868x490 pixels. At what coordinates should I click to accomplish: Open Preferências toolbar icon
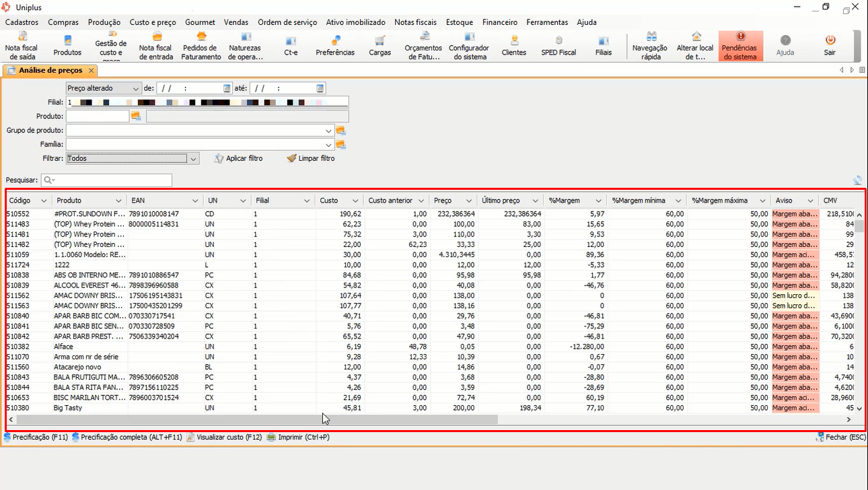(x=335, y=46)
